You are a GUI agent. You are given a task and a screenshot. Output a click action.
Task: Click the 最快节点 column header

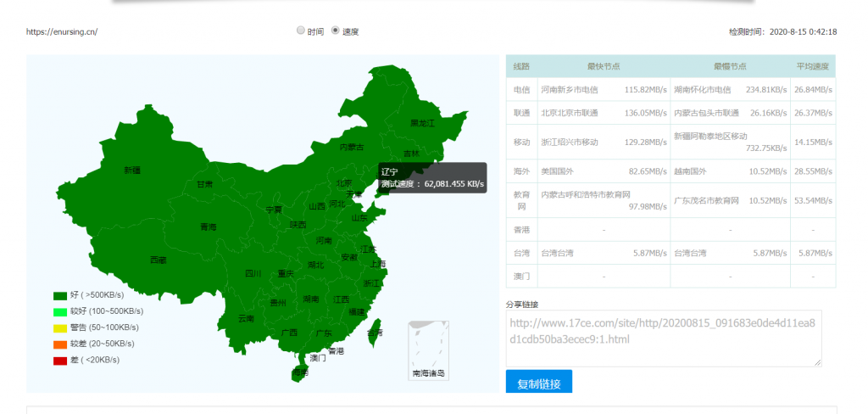coord(603,66)
